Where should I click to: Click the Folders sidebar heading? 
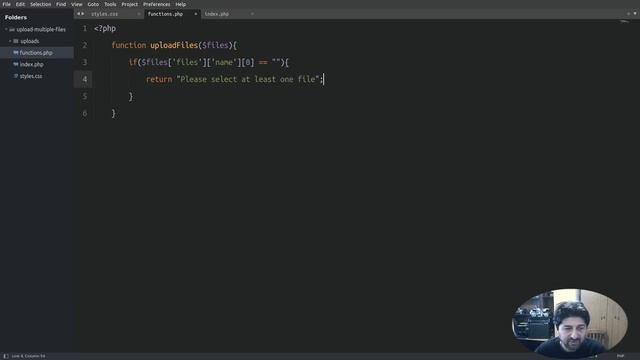[x=16, y=17]
